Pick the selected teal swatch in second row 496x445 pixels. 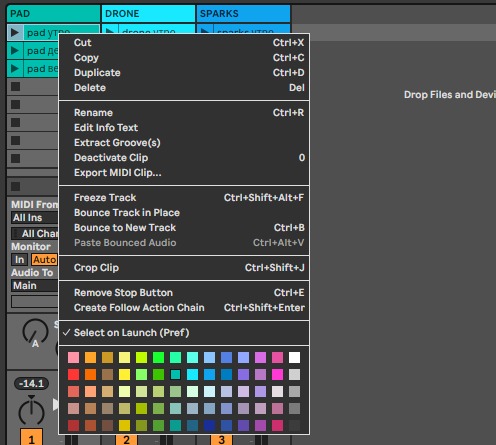[175, 374]
